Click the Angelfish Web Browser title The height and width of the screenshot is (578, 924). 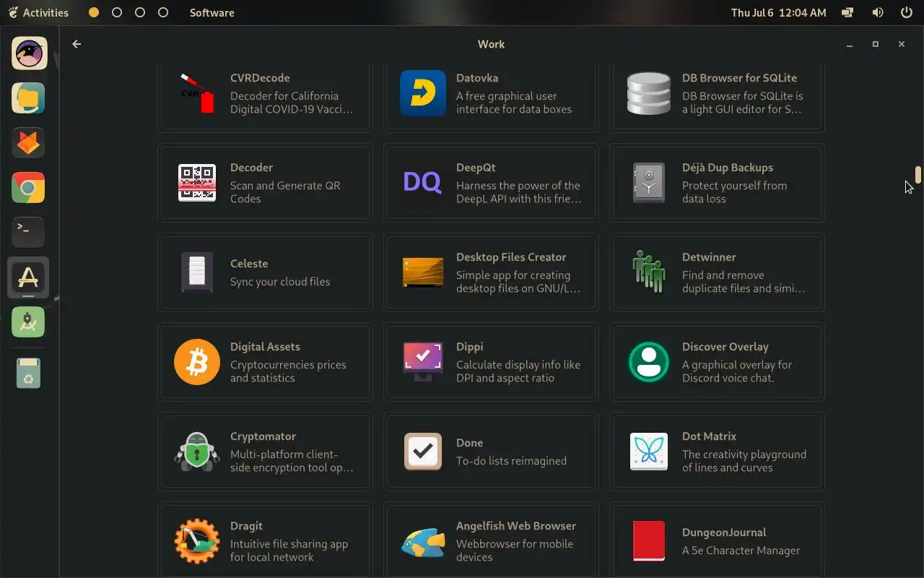[516, 526]
